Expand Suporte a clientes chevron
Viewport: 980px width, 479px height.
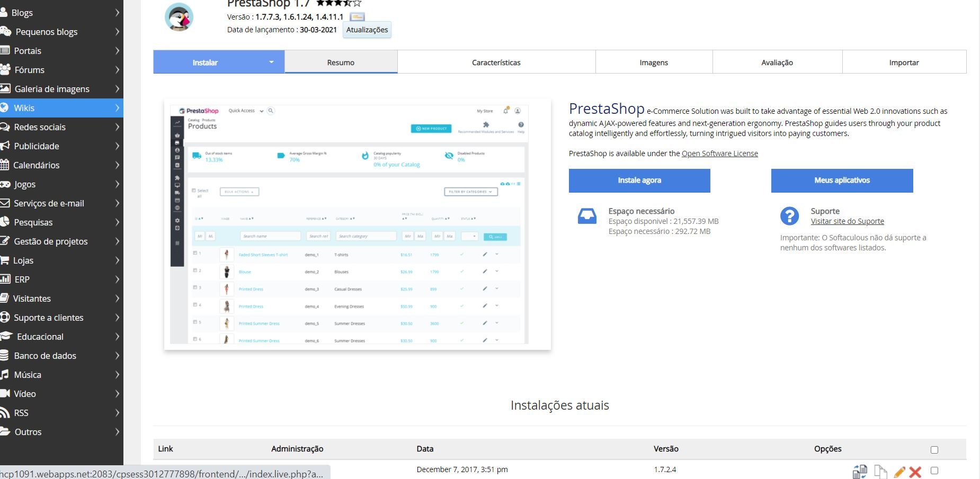[117, 317]
